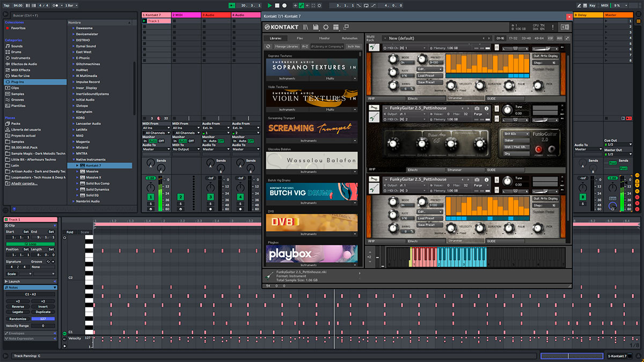
Task: Click the Añadir carpeta link
Action: click(x=25, y=183)
